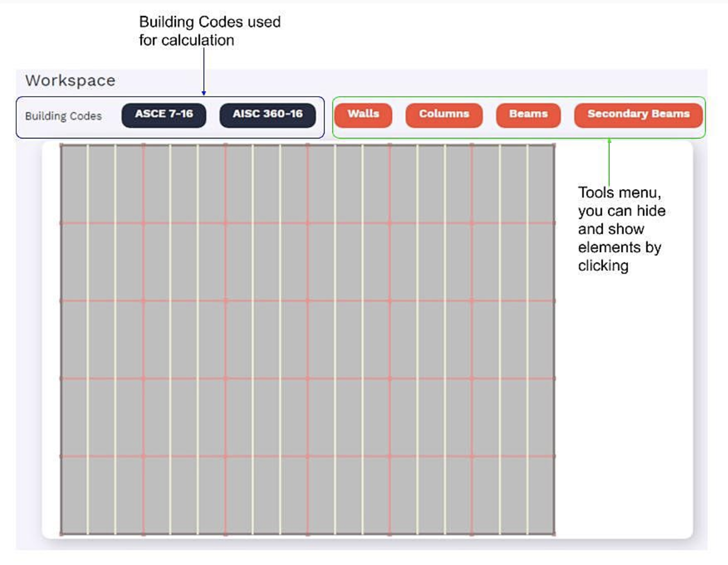The height and width of the screenshot is (565, 728).
Task: Select the bottom-left corner column node
Action: (x=61, y=534)
